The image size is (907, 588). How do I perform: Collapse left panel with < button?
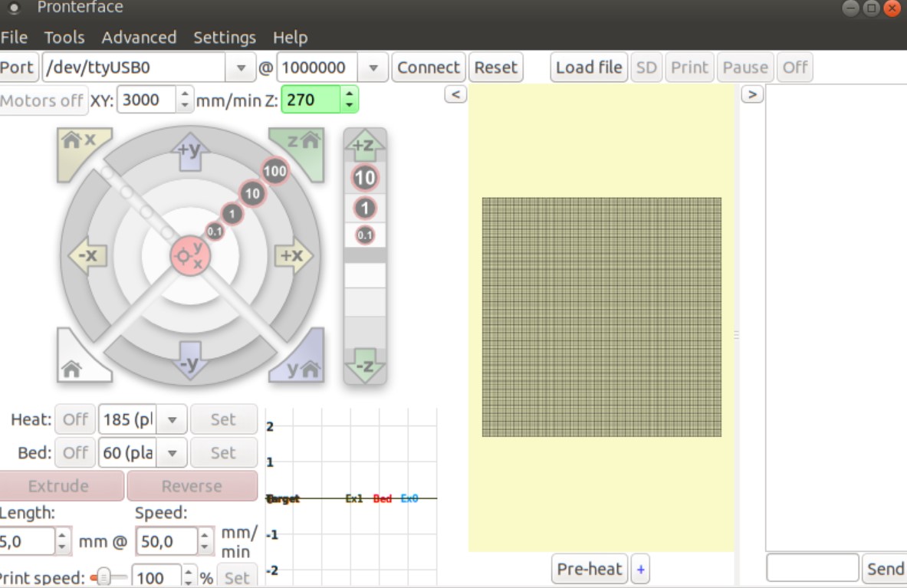tap(455, 94)
